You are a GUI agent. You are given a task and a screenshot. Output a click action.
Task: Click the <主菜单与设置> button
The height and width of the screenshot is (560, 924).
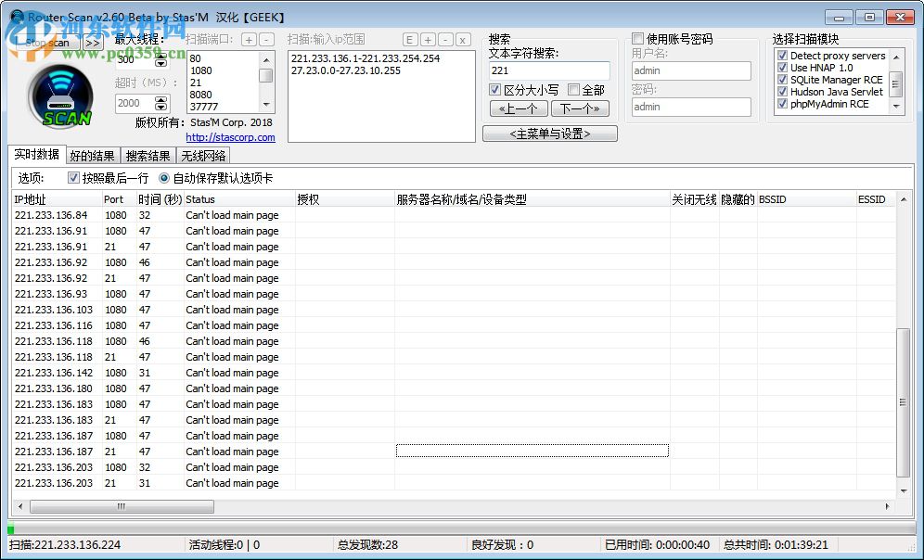549,133
